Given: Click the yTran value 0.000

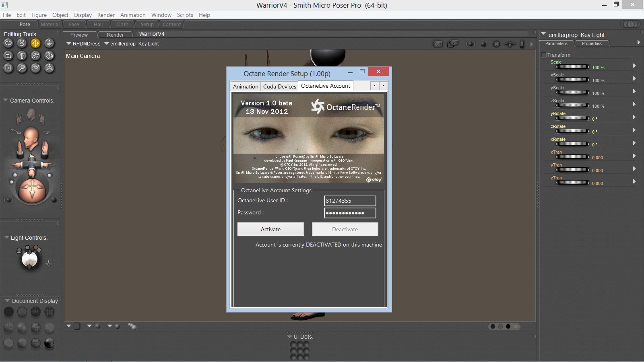Looking at the screenshot, I should pyautogui.click(x=597, y=171).
